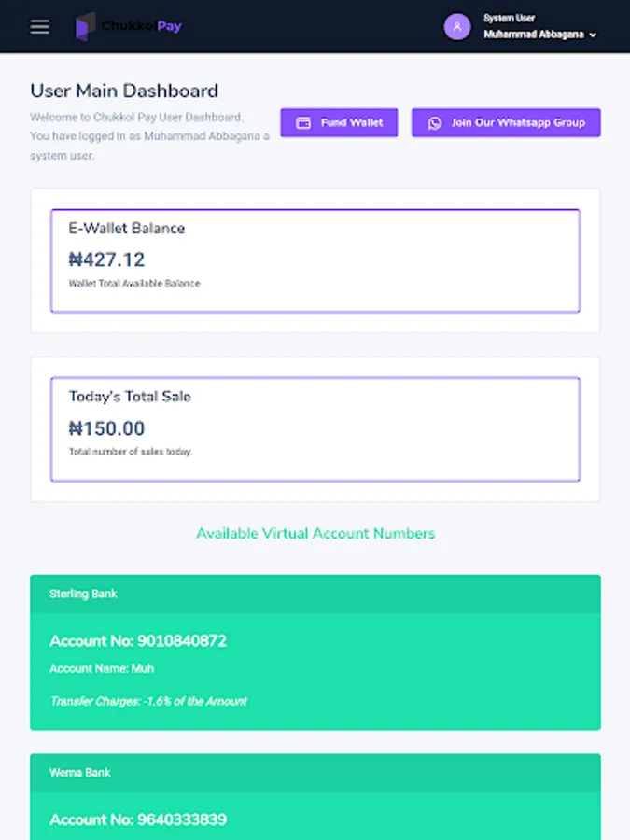Open the hamburger navigation menu
630x840 pixels.
pyautogui.click(x=39, y=26)
